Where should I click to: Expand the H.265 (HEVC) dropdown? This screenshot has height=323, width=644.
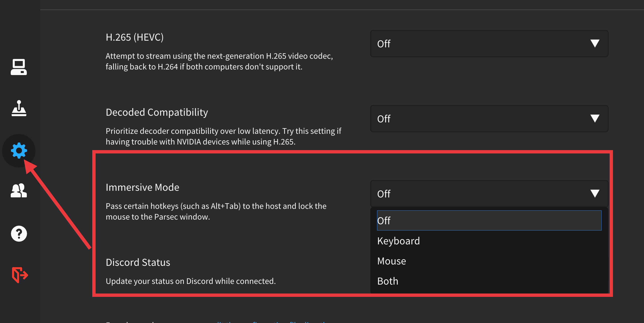489,44
